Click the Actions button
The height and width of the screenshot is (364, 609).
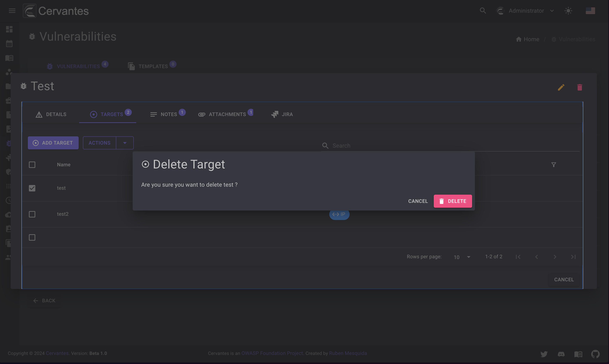(100, 143)
